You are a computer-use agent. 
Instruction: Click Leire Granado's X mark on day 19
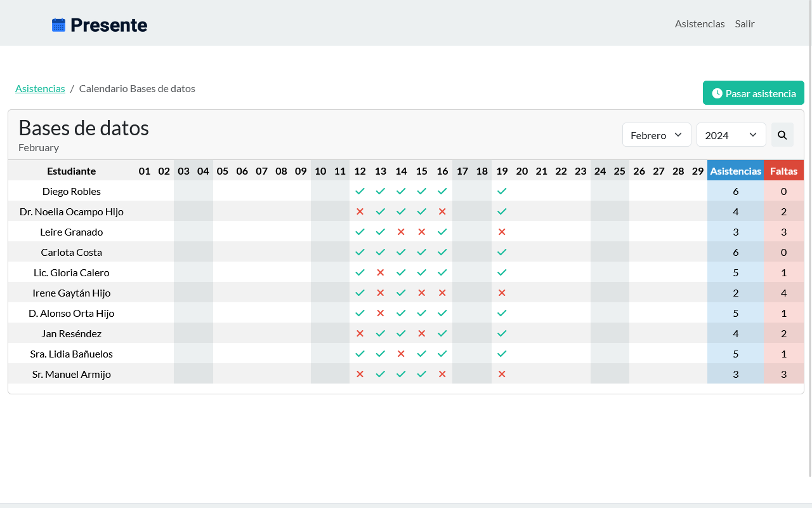click(x=502, y=232)
